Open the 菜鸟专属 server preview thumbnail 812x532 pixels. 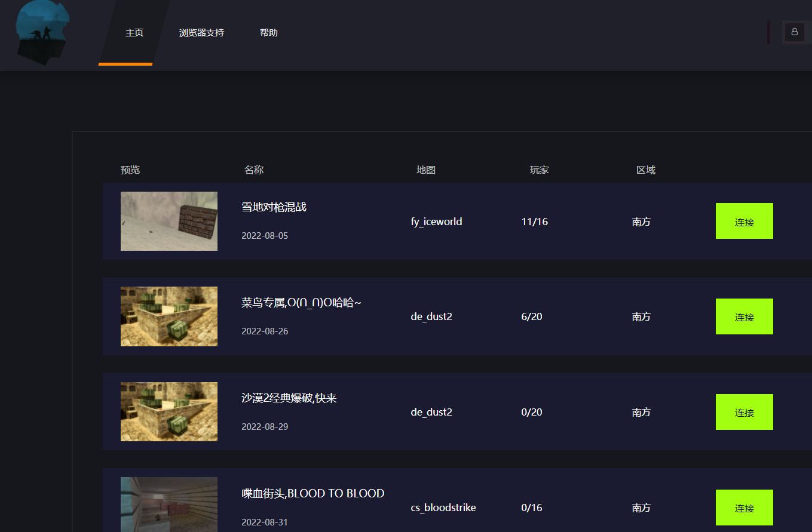click(x=169, y=316)
